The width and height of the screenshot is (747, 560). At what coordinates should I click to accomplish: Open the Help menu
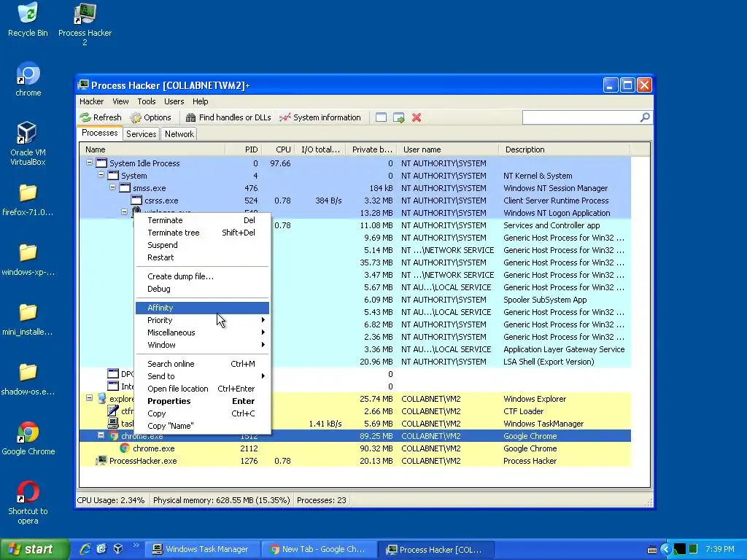200,101
